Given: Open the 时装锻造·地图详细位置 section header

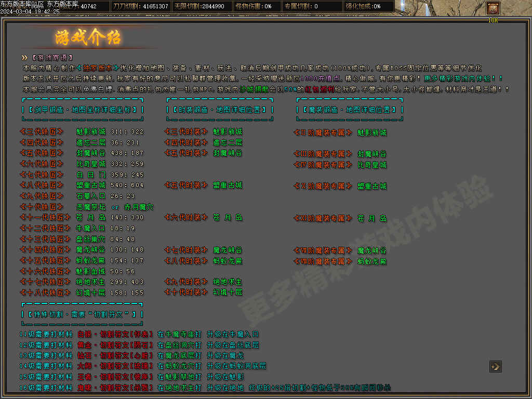Looking at the screenshot, I should pos(220,110).
